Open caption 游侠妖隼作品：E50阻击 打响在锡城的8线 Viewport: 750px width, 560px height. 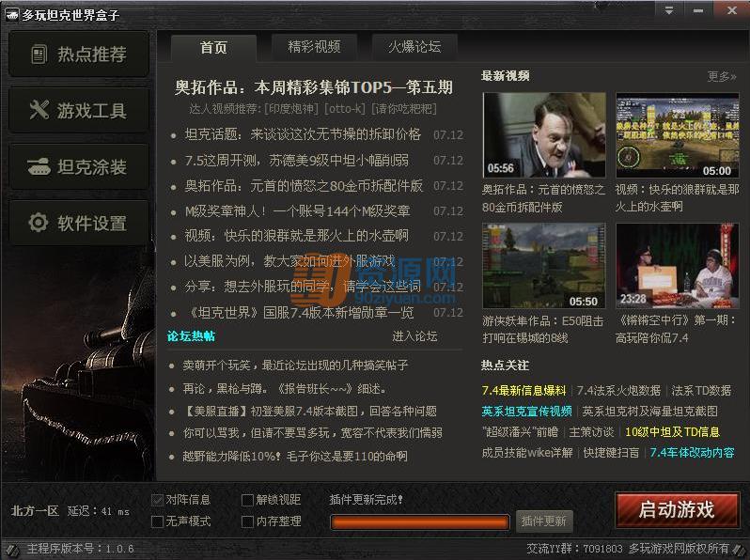coord(543,330)
